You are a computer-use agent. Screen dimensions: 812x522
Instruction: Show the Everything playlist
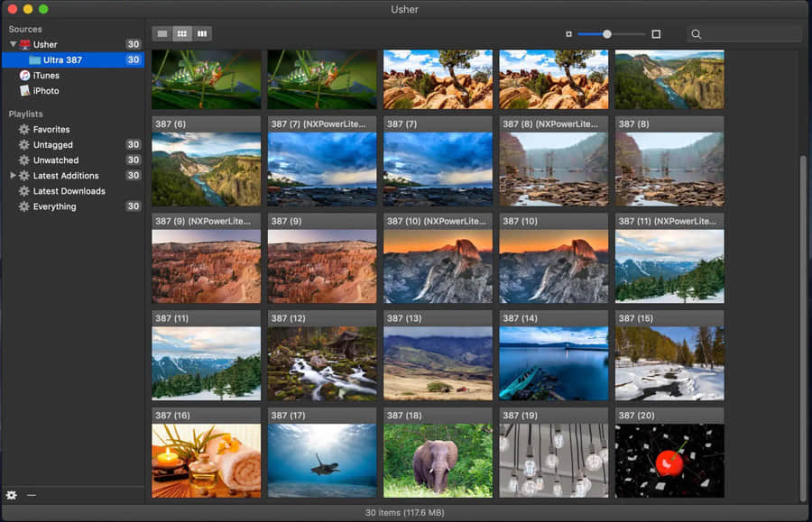(54, 206)
